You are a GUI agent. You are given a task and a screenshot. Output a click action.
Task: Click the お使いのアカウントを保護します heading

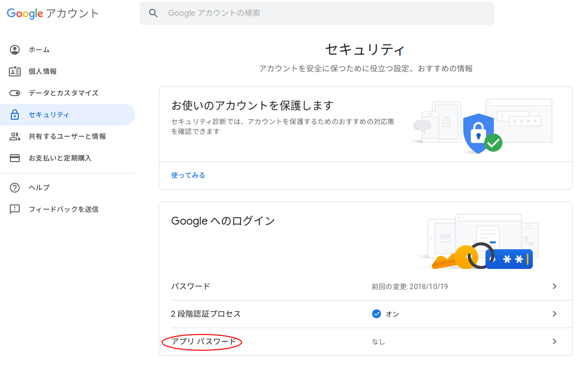click(252, 105)
